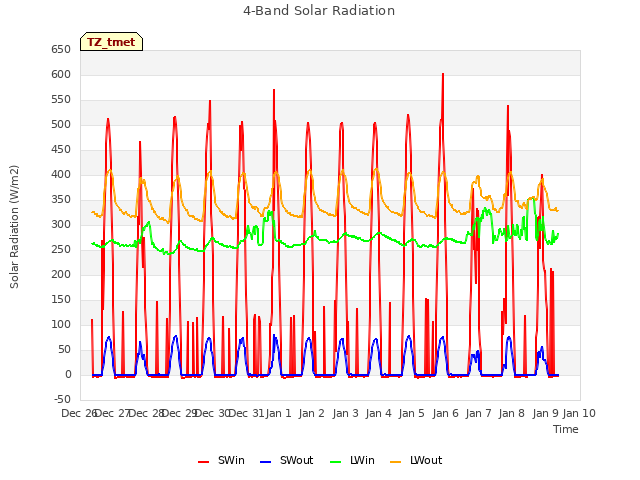Click the orange LWout legend swatch
The height and width of the screenshot is (480, 640).
coord(396,462)
